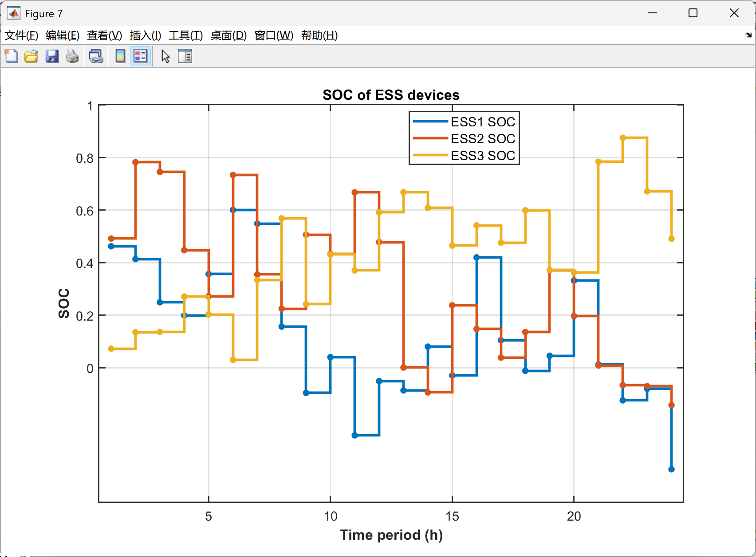
Task: Open the 工具(T) menu
Action: click(185, 35)
